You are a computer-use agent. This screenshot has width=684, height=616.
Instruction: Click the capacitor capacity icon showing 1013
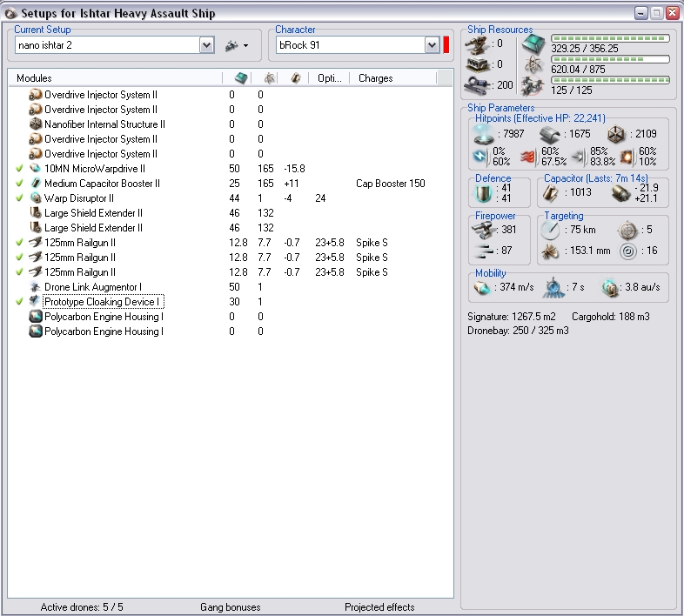[551, 193]
